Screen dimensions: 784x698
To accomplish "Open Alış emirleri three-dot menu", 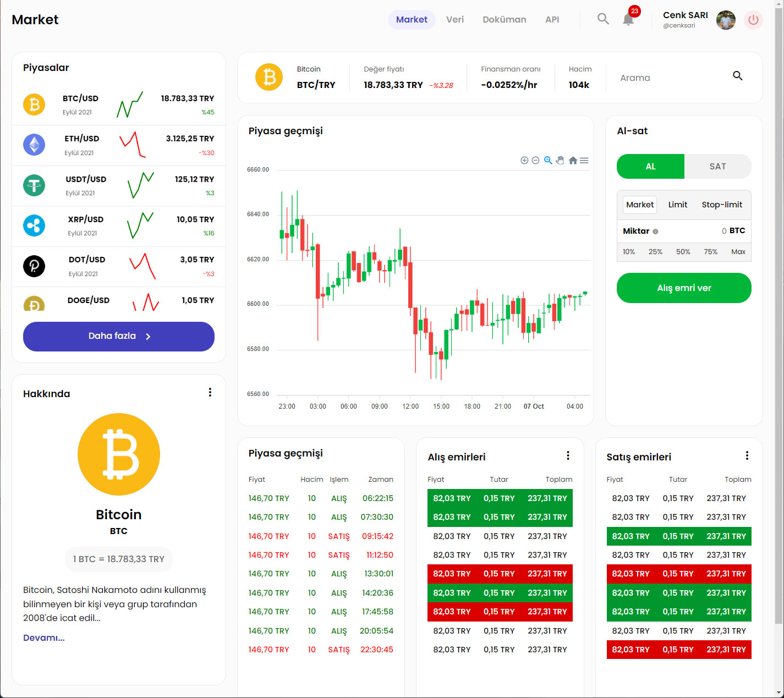I will [x=568, y=455].
